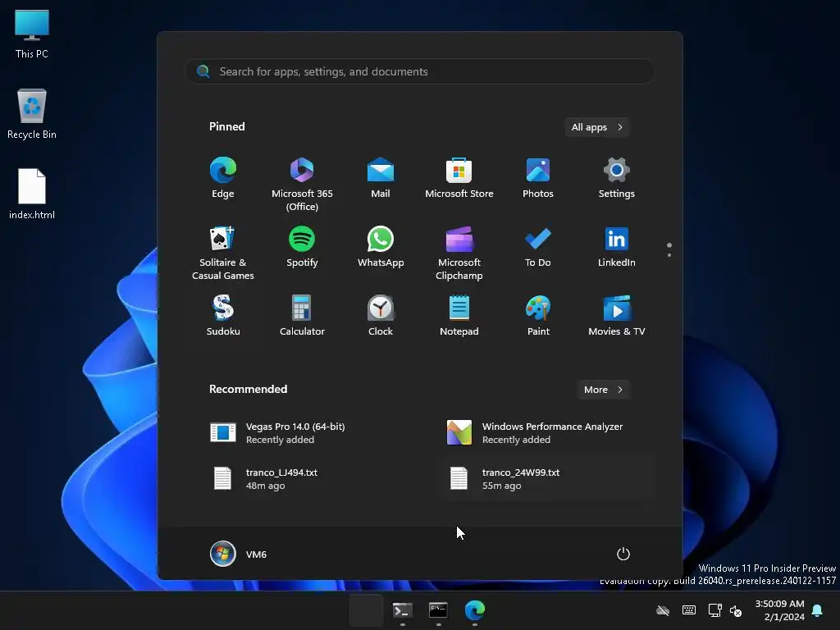Image resolution: width=840 pixels, height=630 pixels.
Task: Select Recycle Bin on desktop
Action: click(x=32, y=114)
